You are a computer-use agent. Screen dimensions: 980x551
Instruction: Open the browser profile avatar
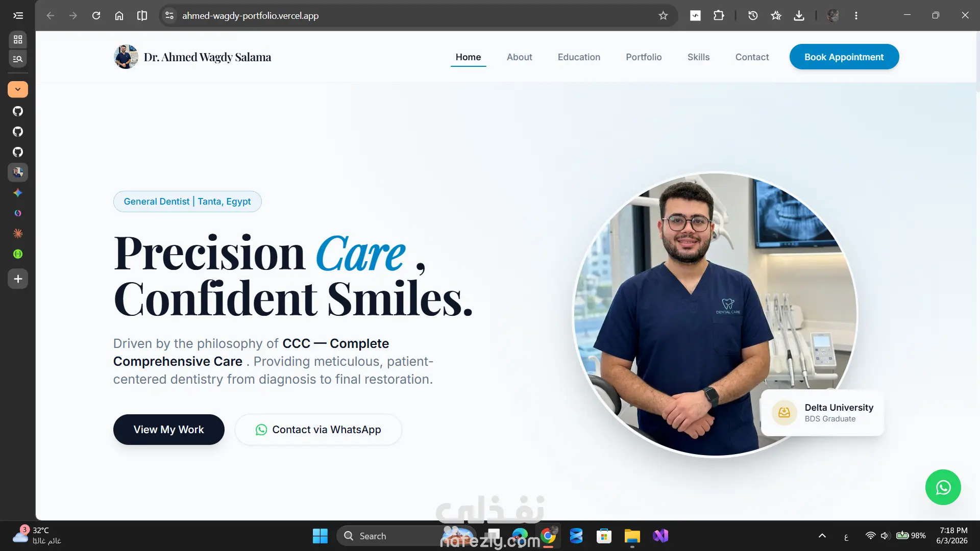pyautogui.click(x=833, y=16)
